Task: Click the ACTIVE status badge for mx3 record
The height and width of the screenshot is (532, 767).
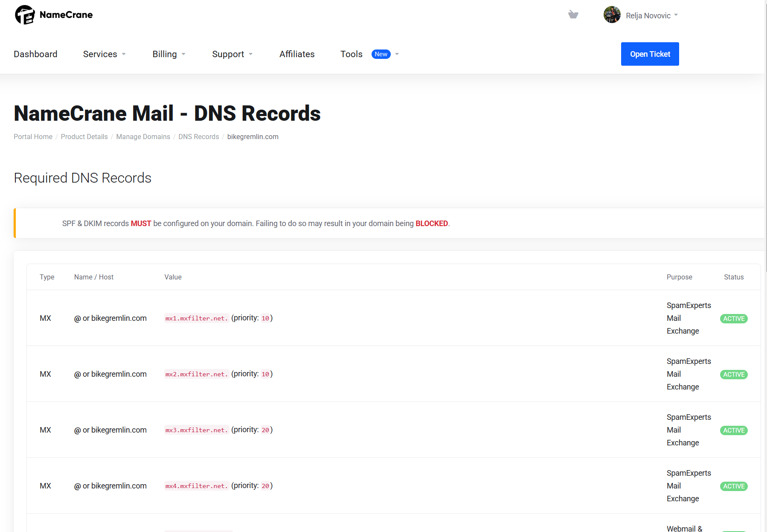Action: coord(734,430)
